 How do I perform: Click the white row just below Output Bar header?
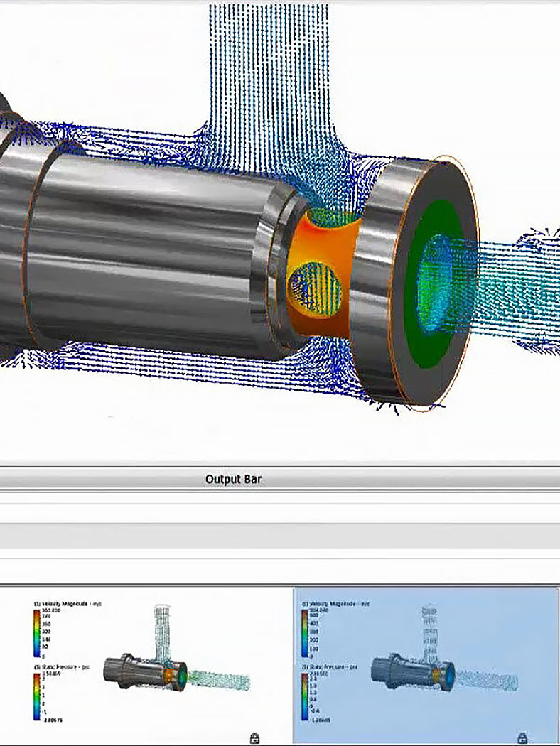tap(280, 497)
